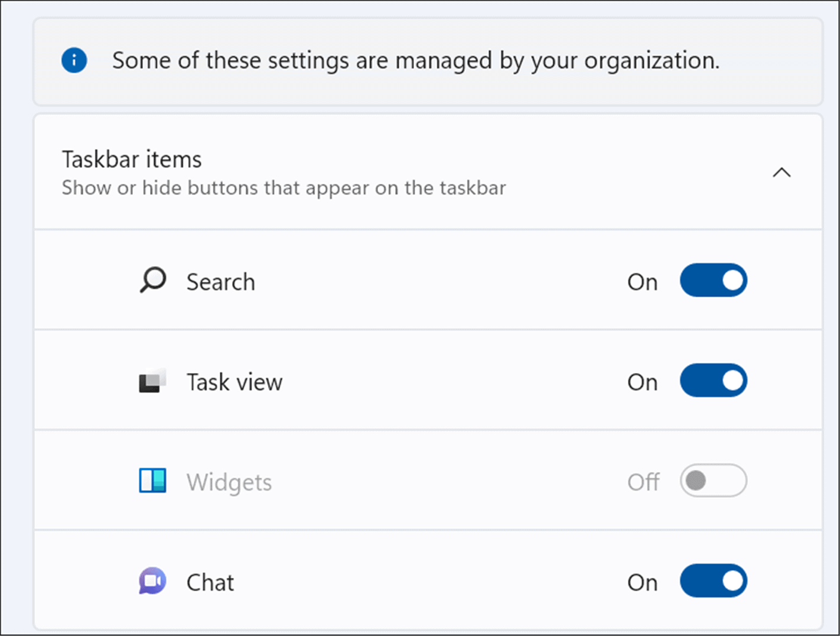Click the dimmed Widgets label
The height and width of the screenshot is (636, 840).
pos(229,482)
